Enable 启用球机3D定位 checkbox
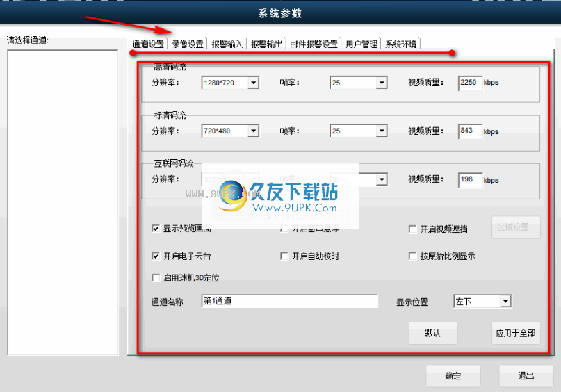 [x=156, y=278]
